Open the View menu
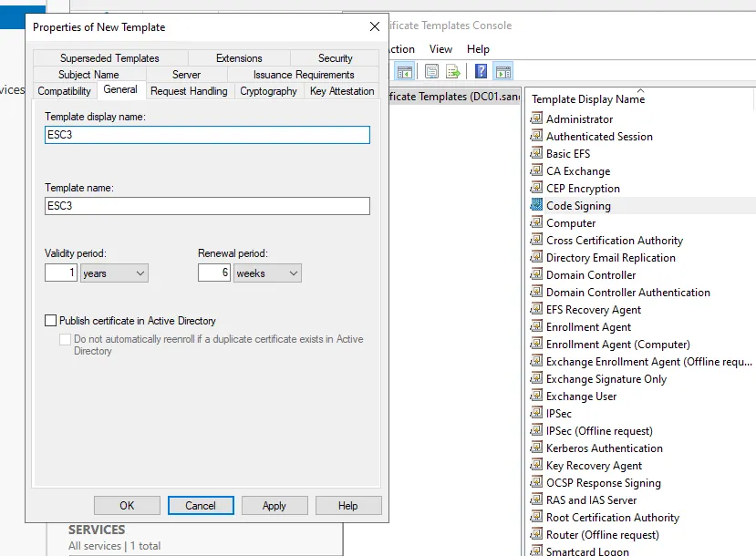The height and width of the screenshot is (556, 756). coord(440,49)
